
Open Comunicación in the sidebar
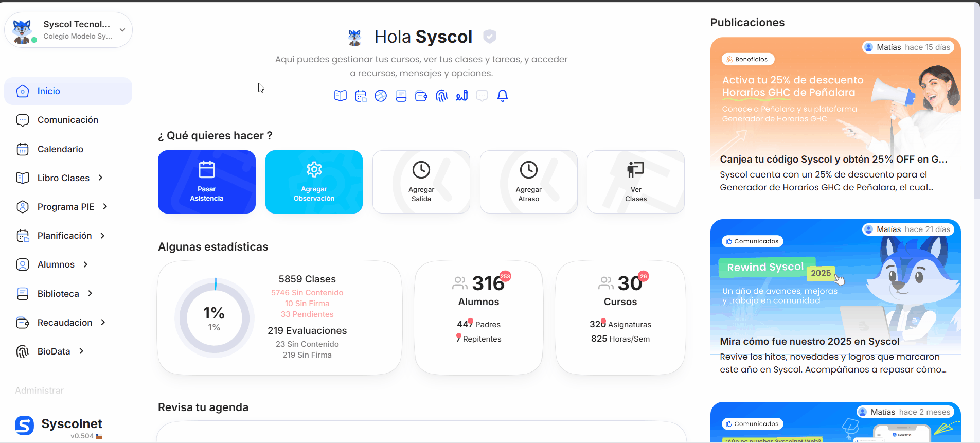coord(68,120)
